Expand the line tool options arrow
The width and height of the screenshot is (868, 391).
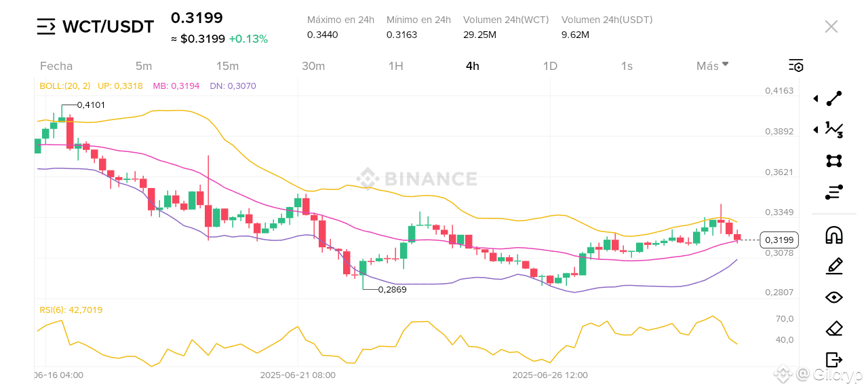coord(816,99)
